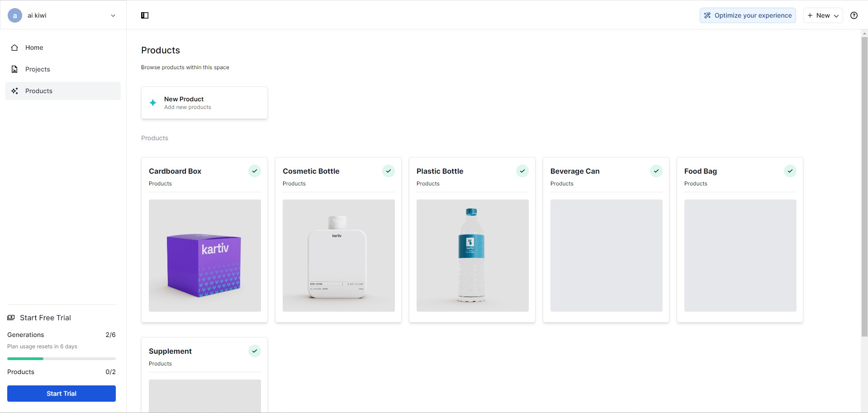Click Optimize your experience button
This screenshot has width=868, height=413.
(748, 15)
